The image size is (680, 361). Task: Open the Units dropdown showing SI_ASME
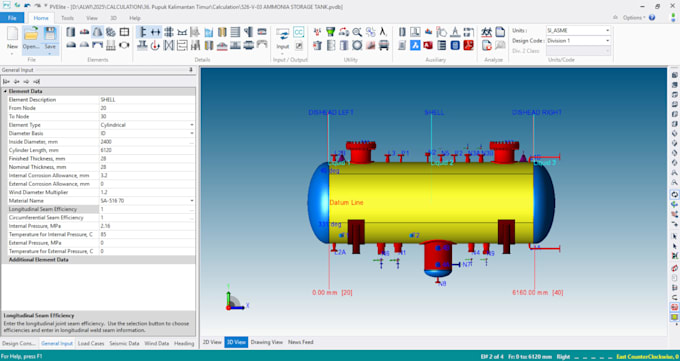(x=579, y=30)
